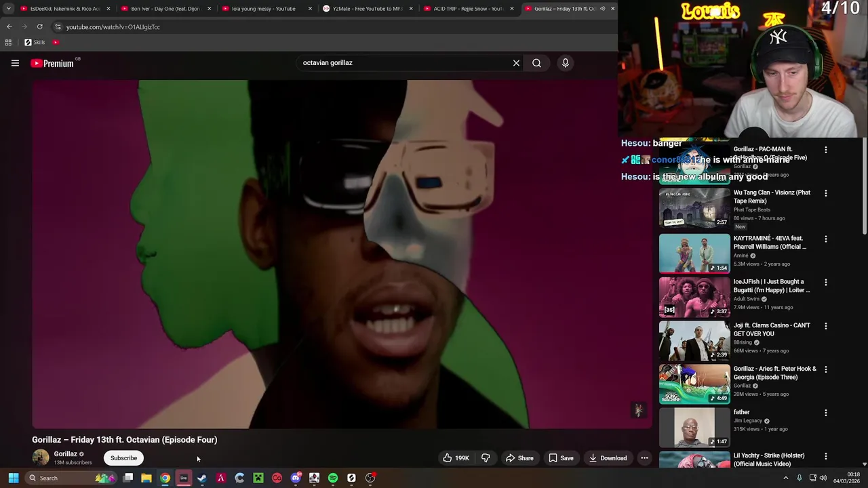Like the video with thumbs up
The width and height of the screenshot is (868, 488).
coord(456,458)
